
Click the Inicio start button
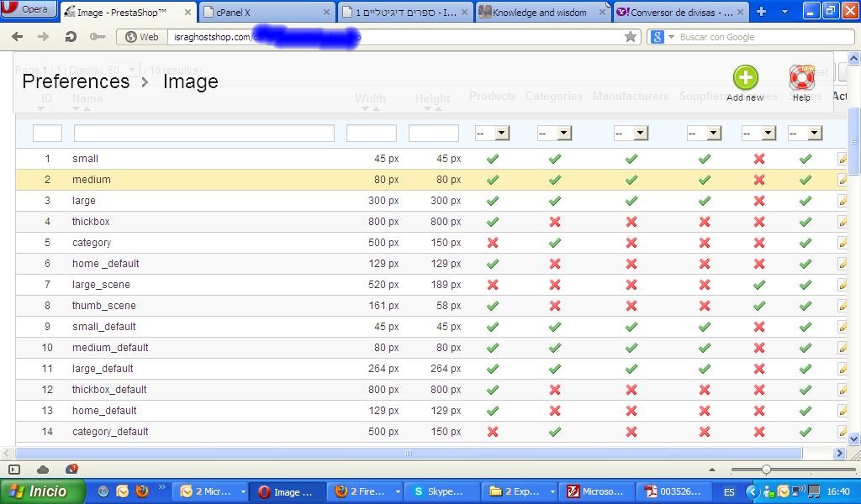[x=43, y=491]
